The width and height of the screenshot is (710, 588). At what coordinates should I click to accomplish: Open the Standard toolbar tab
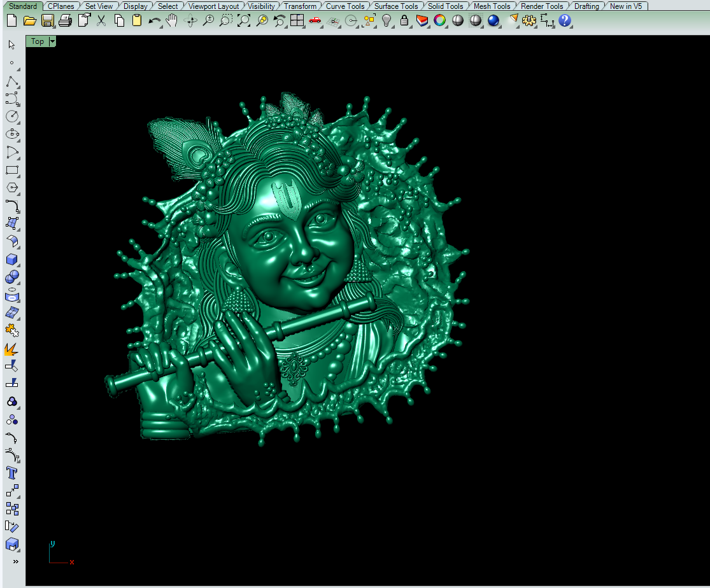coord(23,6)
